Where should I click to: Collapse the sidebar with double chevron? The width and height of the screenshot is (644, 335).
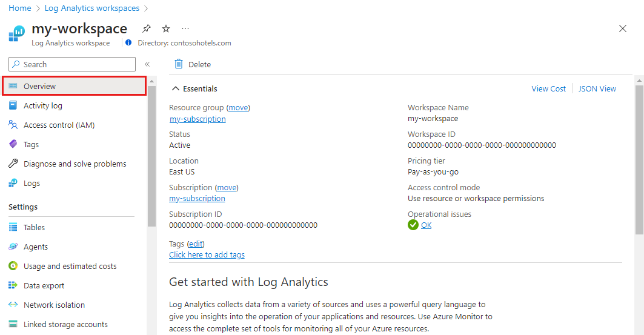(x=147, y=64)
